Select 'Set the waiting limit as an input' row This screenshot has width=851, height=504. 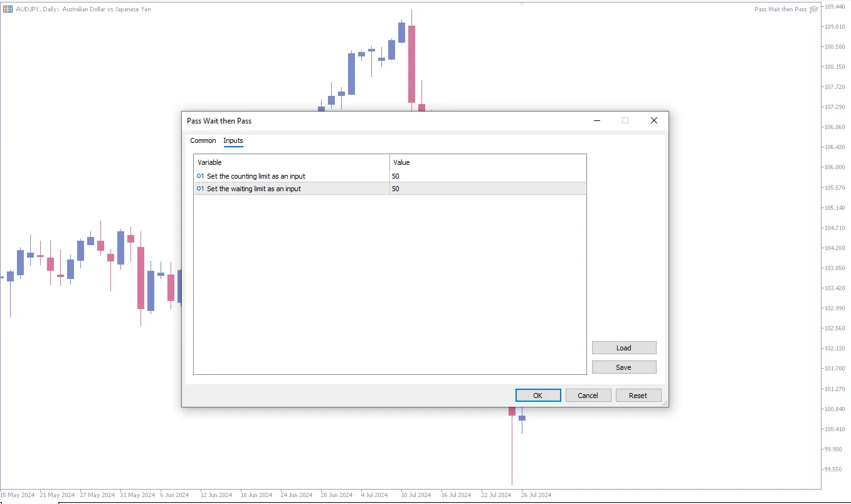pyautogui.click(x=390, y=189)
